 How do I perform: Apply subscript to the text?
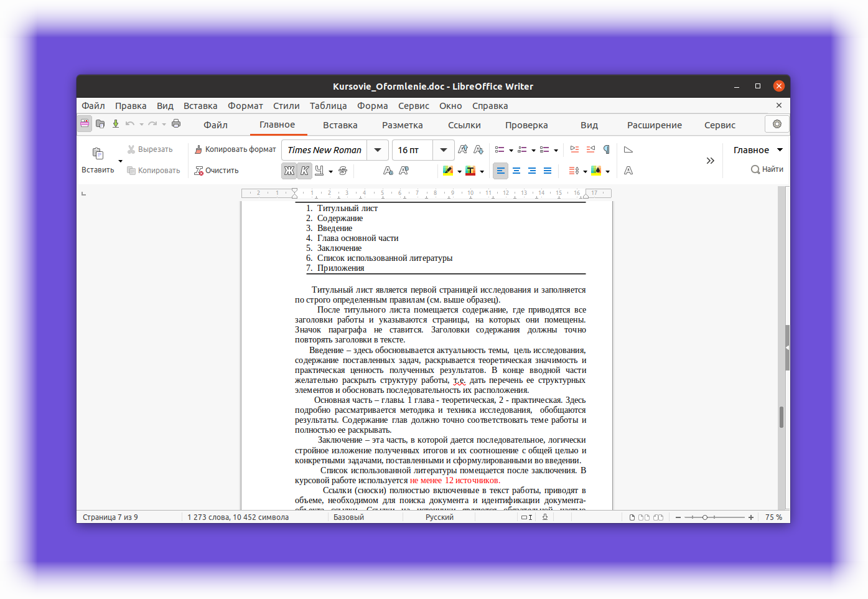click(388, 171)
